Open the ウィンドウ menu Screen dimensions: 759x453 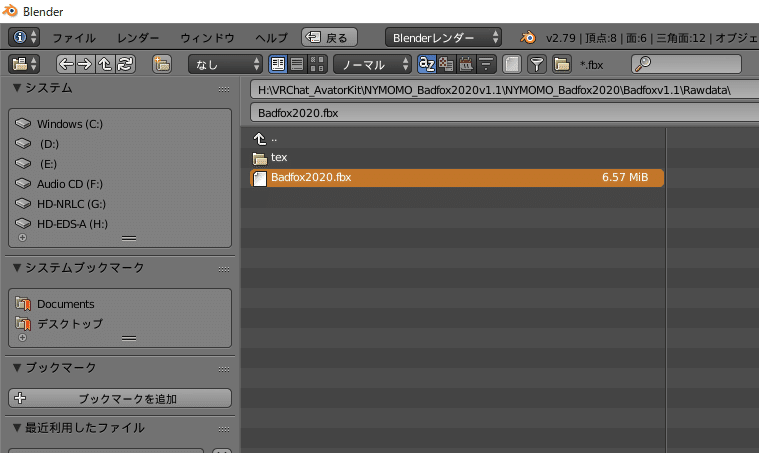pyautogui.click(x=207, y=38)
